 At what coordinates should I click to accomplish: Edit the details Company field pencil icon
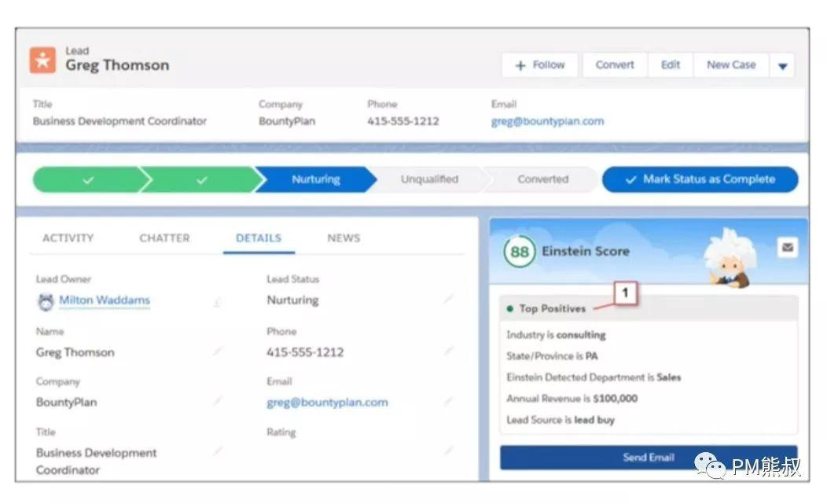point(217,401)
